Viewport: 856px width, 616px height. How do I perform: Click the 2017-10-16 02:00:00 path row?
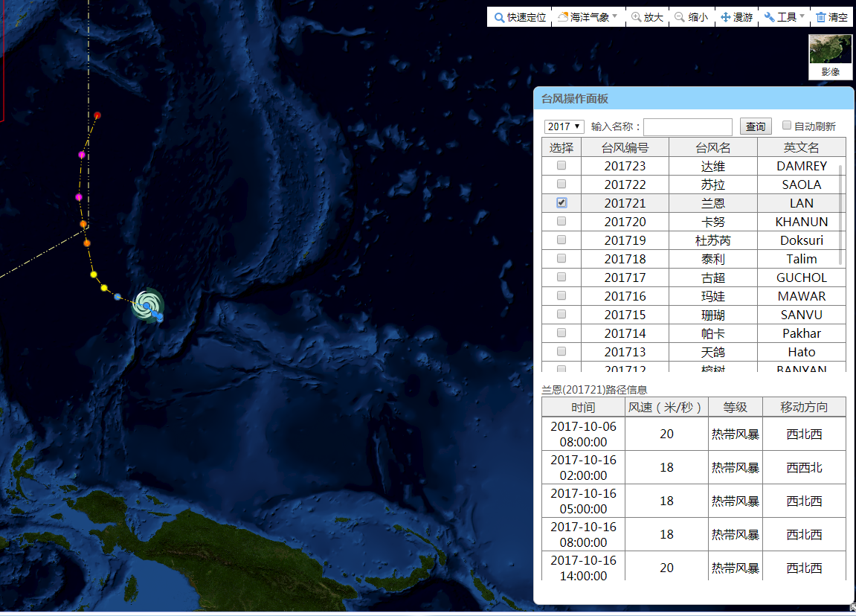[x=693, y=467]
